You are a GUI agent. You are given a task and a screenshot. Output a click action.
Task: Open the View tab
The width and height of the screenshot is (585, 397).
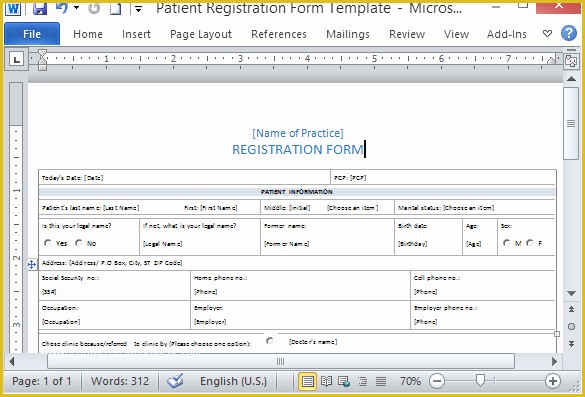(x=456, y=34)
